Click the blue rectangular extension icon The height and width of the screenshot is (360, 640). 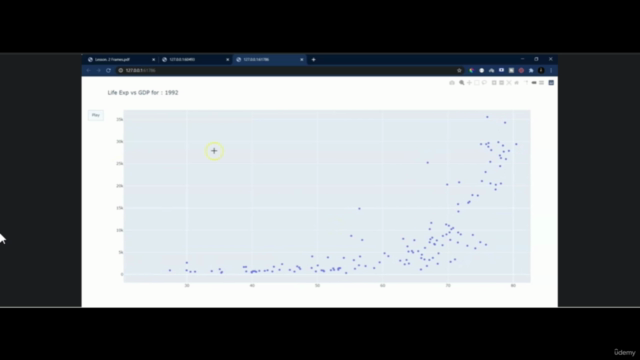[x=501, y=71]
